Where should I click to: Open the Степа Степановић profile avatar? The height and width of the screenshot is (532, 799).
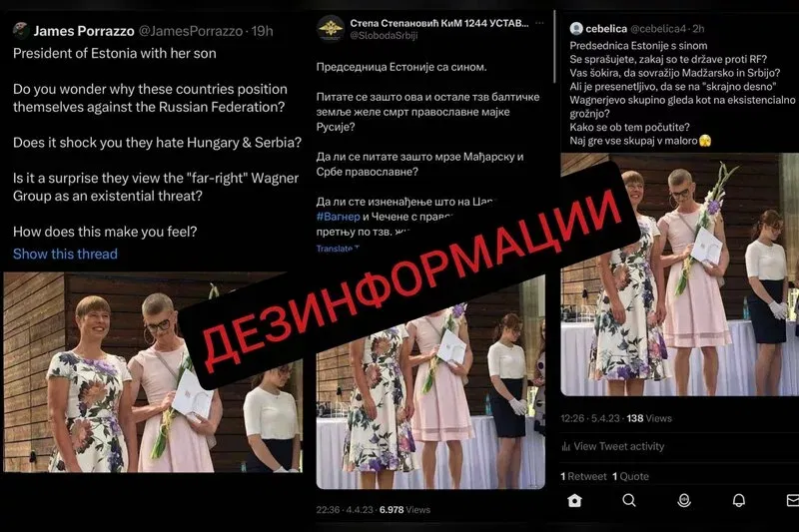[x=331, y=28]
